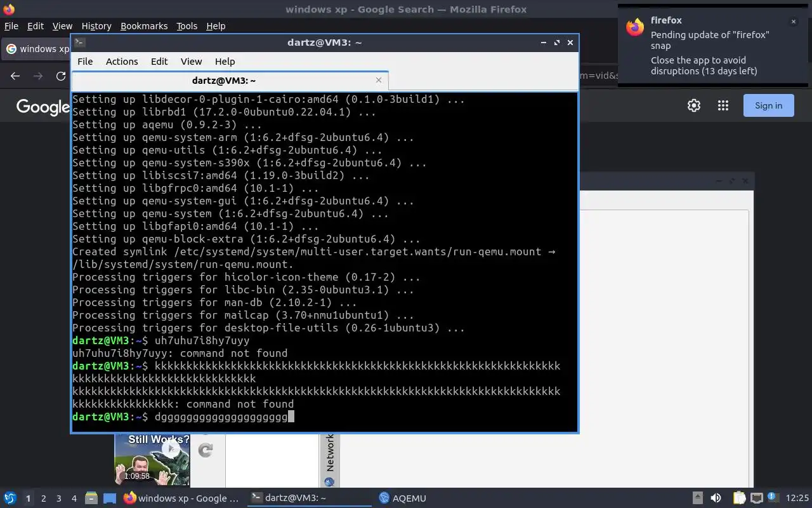Click the show desktop icon in the taskbar
Viewport: 812px width, 508px height.
pyautogui.click(x=110, y=498)
